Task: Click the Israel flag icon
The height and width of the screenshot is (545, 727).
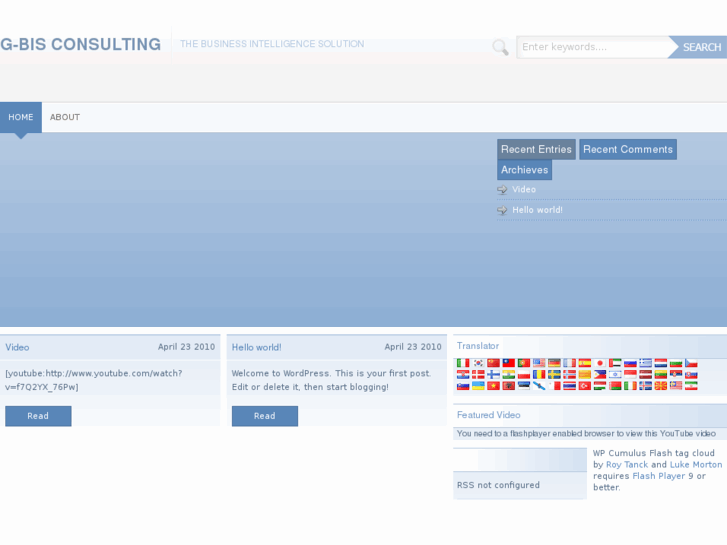Action: [x=615, y=374]
